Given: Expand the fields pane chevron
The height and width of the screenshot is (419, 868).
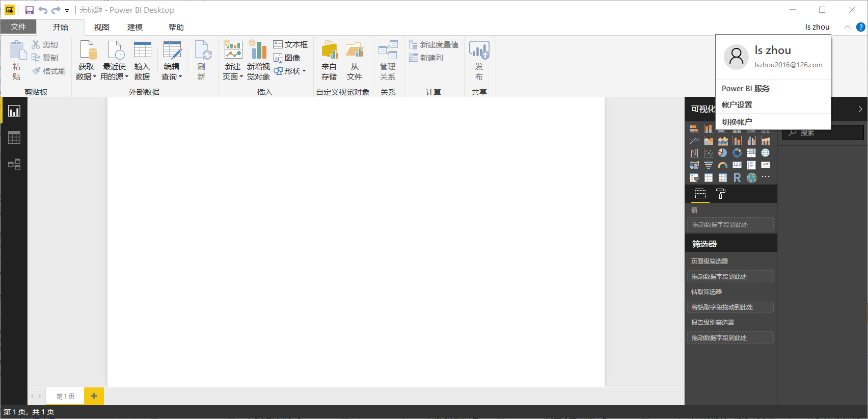Looking at the screenshot, I should click(x=860, y=109).
